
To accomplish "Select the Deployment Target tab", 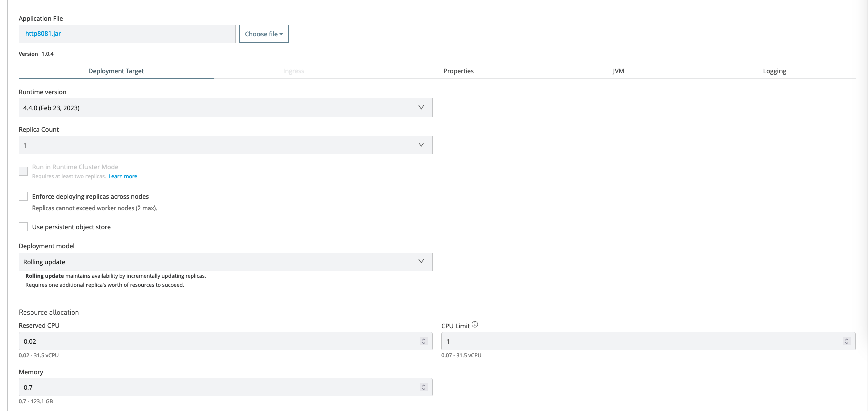I will pyautogui.click(x=116, y=71).
